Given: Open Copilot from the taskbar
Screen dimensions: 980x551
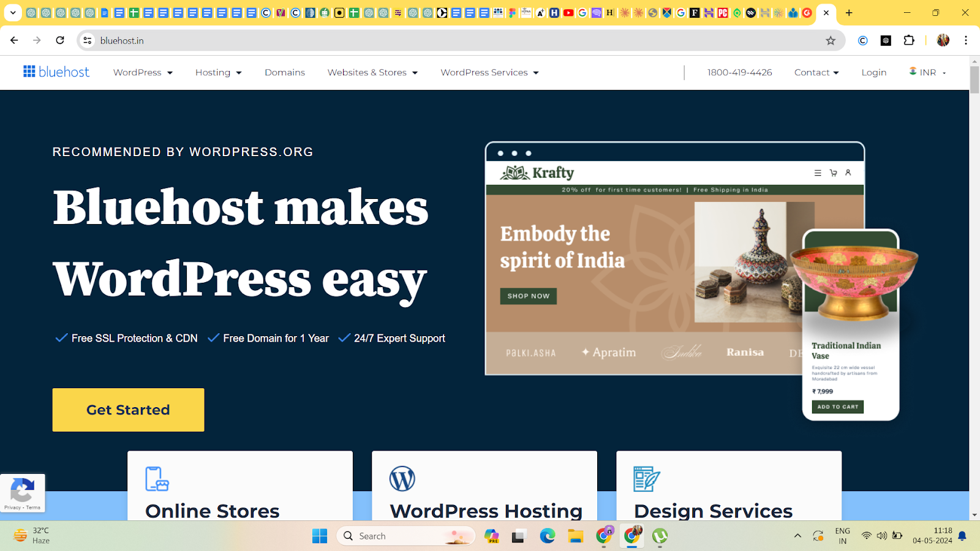Looking at the screenshot, I should [x=492, y=536].
